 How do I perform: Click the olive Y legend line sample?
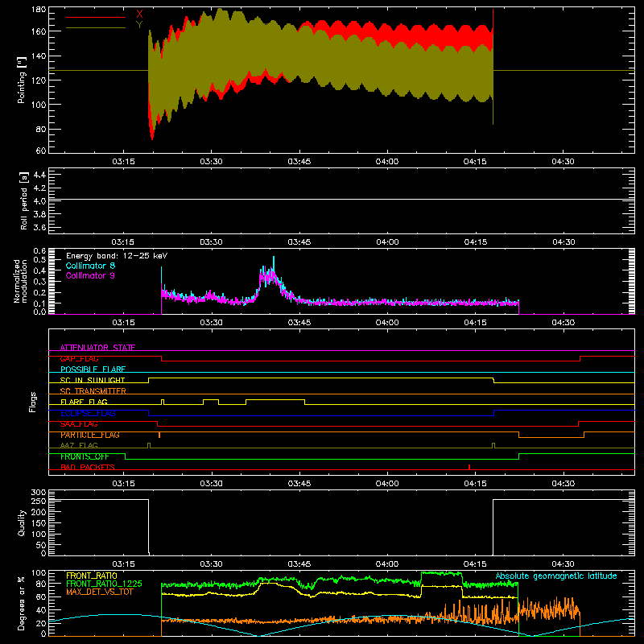tap(96, 28)
